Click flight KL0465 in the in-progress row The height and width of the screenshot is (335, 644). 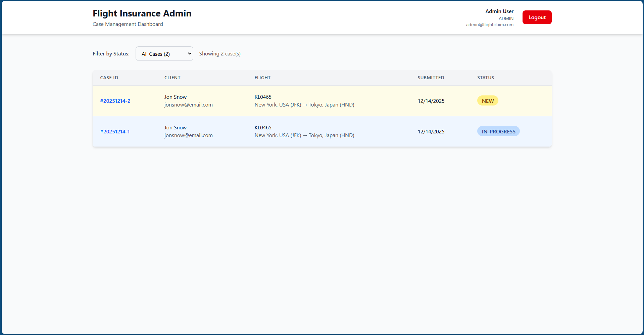(x=263, y=127)
